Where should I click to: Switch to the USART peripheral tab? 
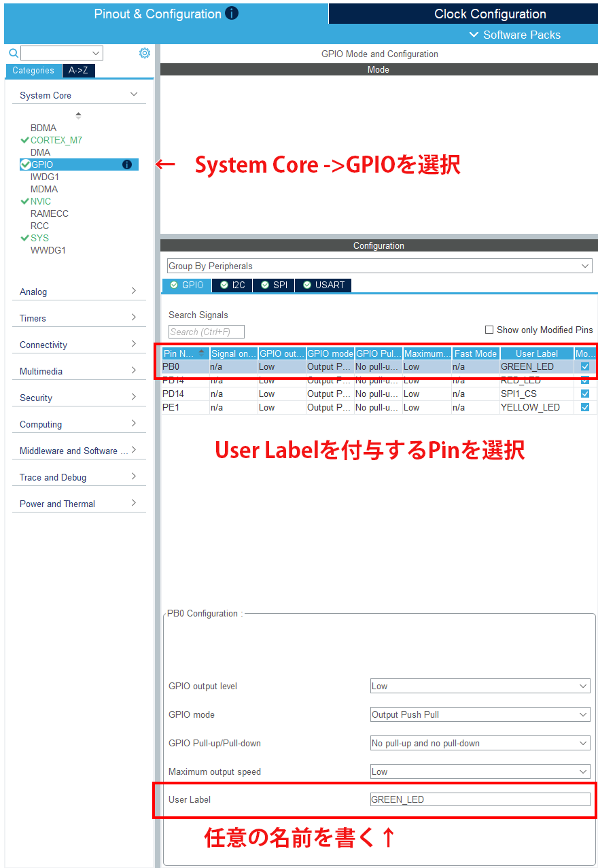323,285
